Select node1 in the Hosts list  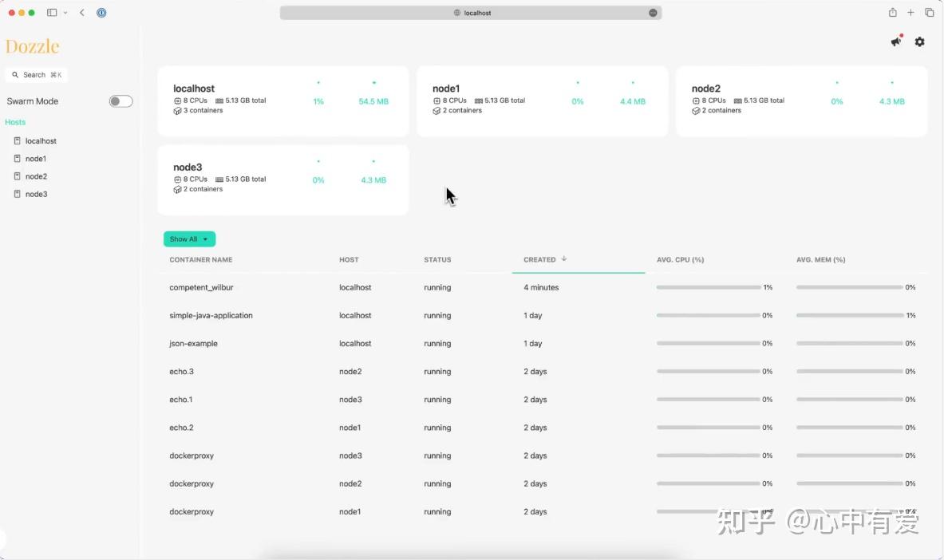[36, 159]
